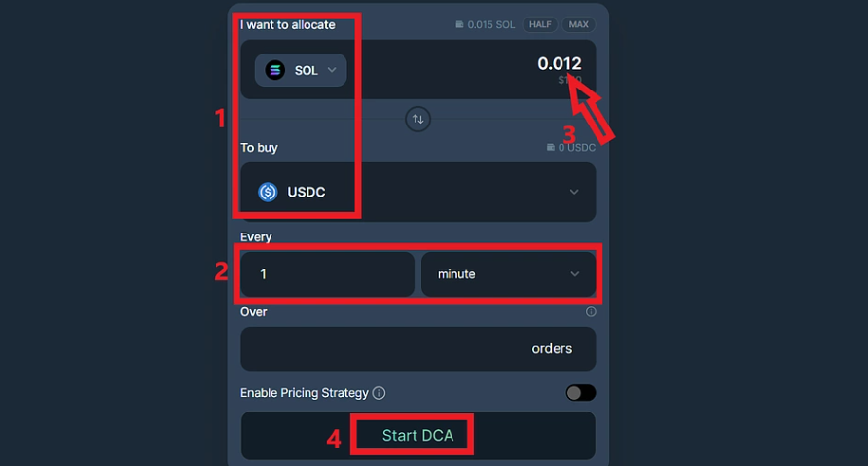Click info icon beside Enable Pricing Strategy

[x=379, y=393]
